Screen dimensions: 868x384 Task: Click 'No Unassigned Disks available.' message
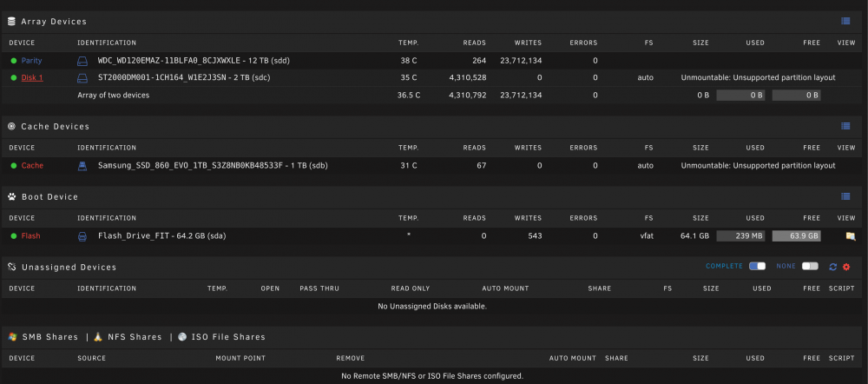(x=432, y=306)
